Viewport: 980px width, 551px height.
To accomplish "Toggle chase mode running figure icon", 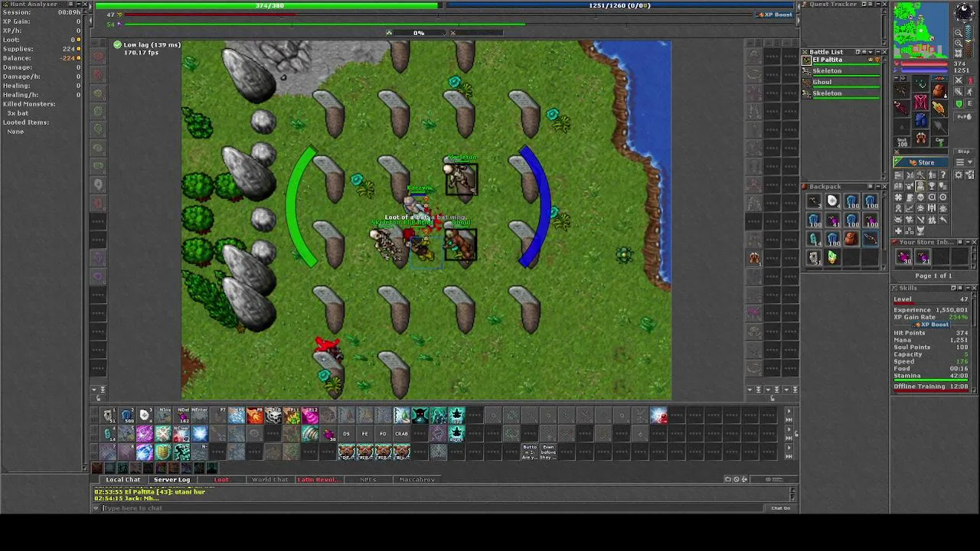I will (970, 92).
